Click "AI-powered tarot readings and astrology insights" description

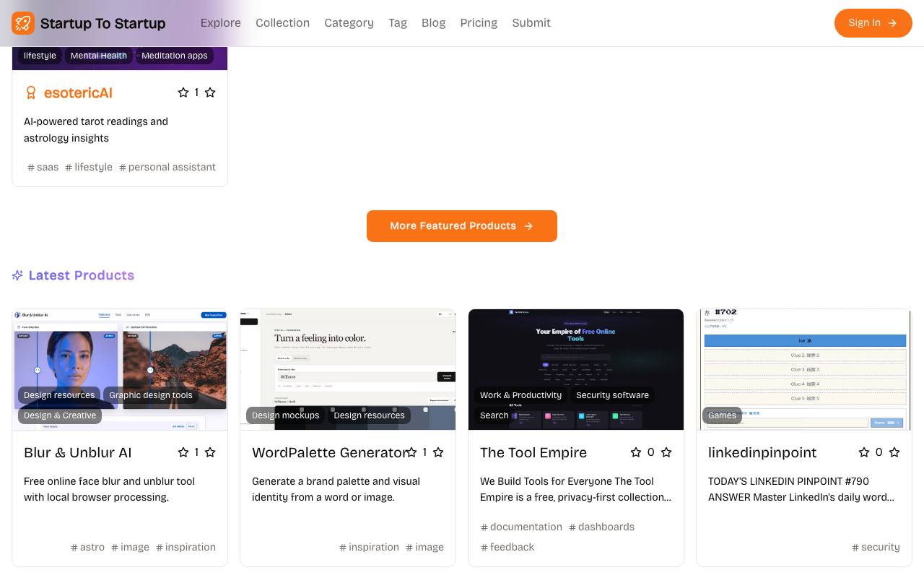(96, 129)
